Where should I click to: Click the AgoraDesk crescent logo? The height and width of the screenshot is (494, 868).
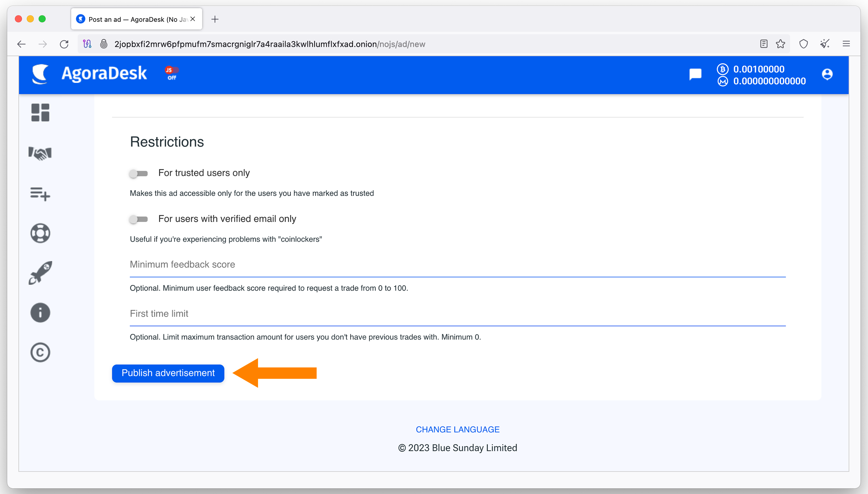coord(40,74)
